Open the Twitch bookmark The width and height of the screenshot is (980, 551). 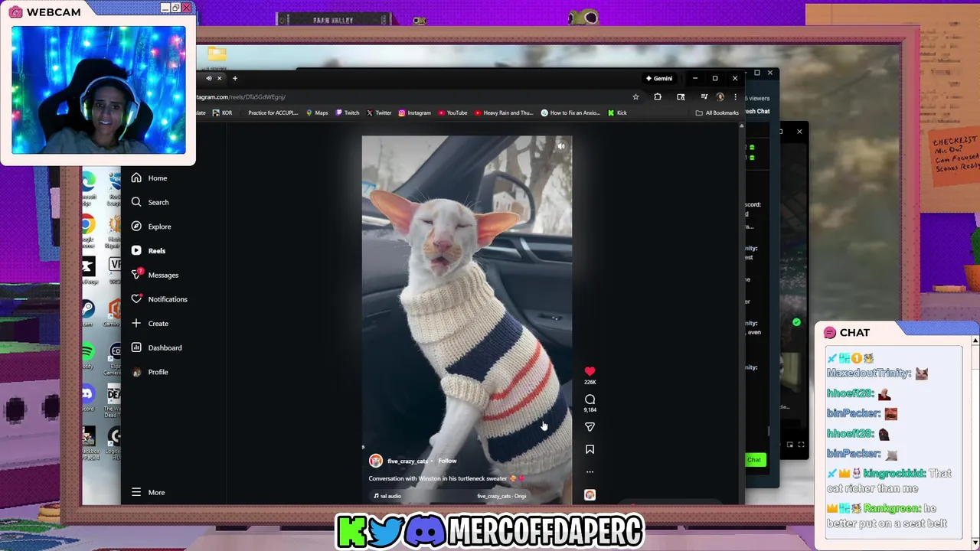coord(348,113)
